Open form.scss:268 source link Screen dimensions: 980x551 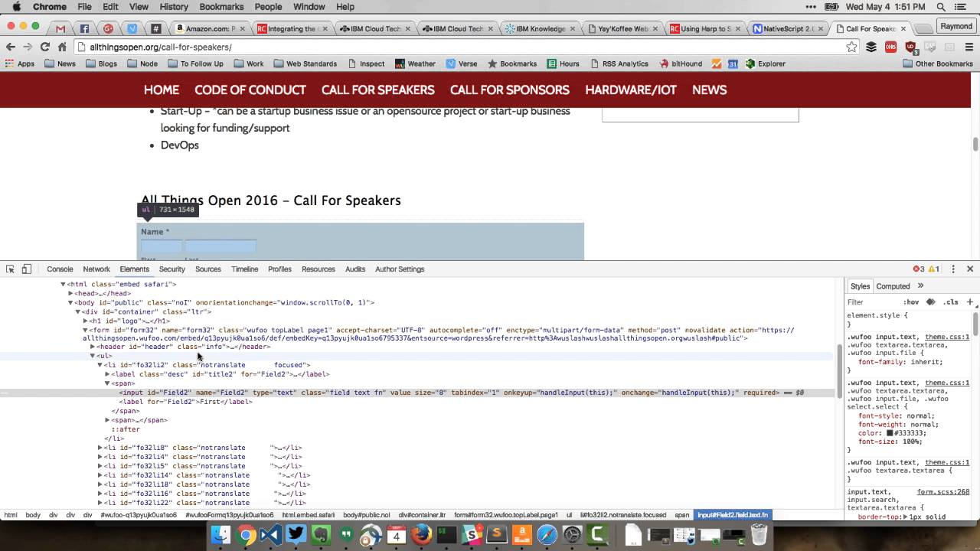943,492
